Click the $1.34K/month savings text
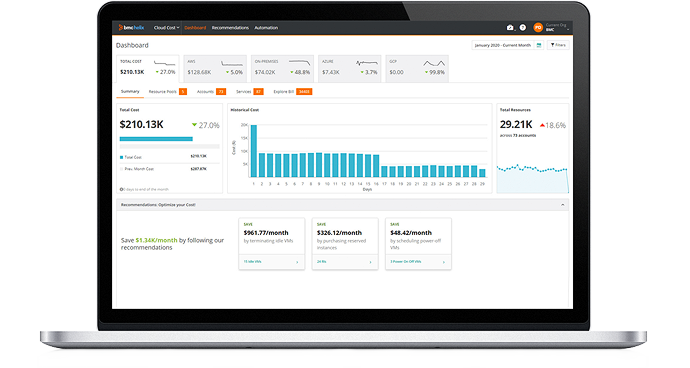This screenshot has height=368, width=690. pyautogui.click(x=156, y=240)
